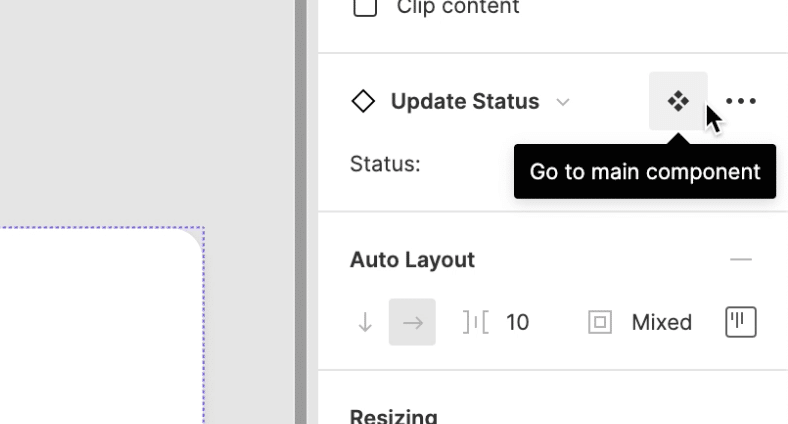Image resolution: width=788 pixels, height=424 pixels.
Task: Toggle the Clip content checkbox
Action: coord(366,8)
